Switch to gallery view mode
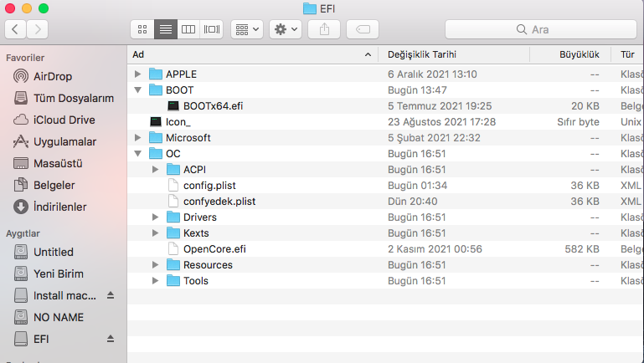The width and height of the screenshot is (644, 363). click(212, 29)
